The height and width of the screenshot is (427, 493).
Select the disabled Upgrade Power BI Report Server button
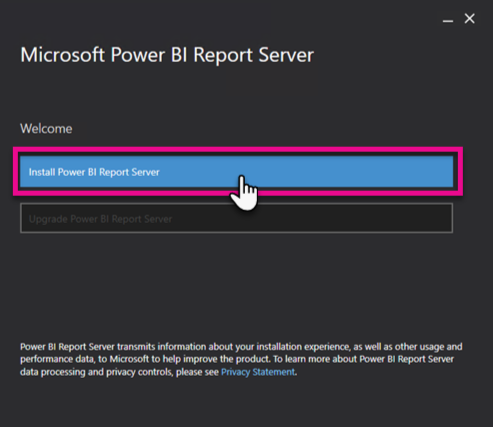click(236, 218)
